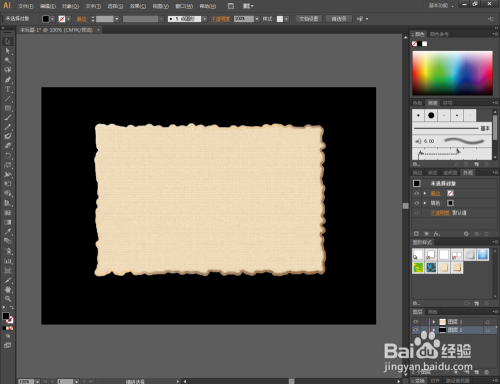Viewport: 500px width, 384px height.
Task: Click the 首选项 Preferences button
Action: coord(339,19)
